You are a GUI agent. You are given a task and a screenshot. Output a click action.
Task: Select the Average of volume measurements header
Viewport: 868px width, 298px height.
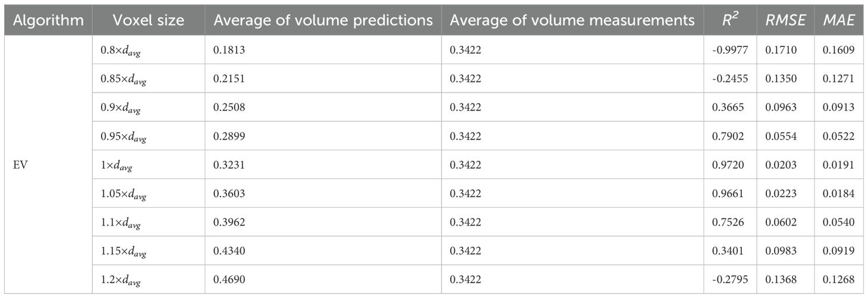(572, 21)
